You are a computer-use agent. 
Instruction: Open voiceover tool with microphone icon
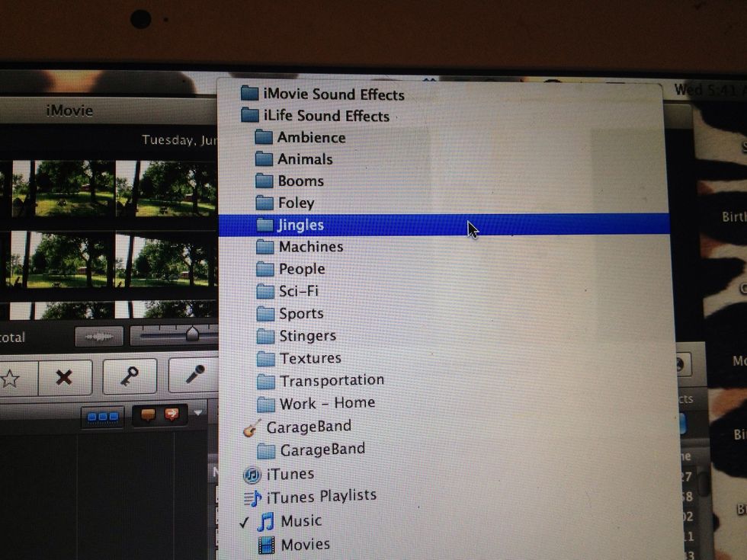pos(194,375)
